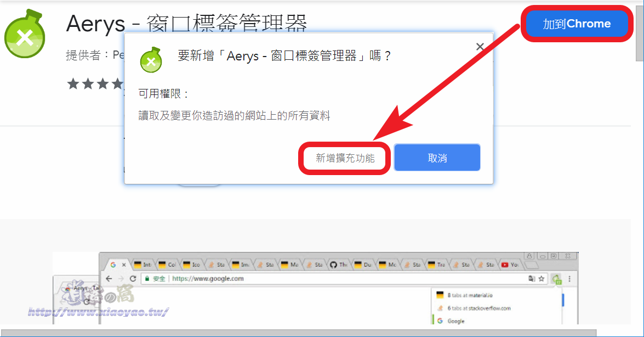Click the 加到Chrome button

point(577,24)
